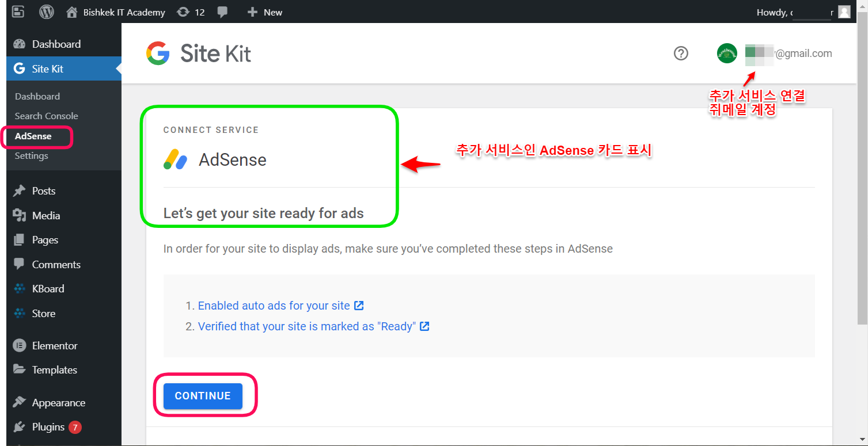Click the WordPress logo icon in admin bar
Viewport: 868px width, 446px height.
[x=47, y=12]
